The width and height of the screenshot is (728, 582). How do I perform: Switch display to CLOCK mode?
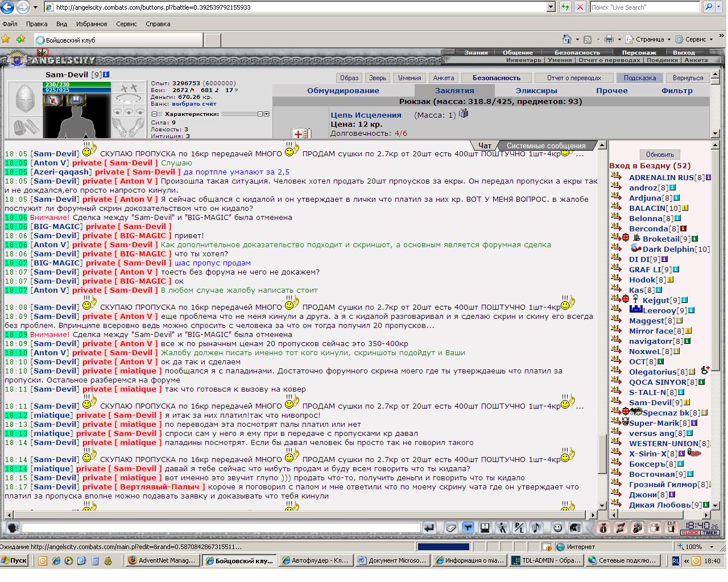tap(690, 533)
